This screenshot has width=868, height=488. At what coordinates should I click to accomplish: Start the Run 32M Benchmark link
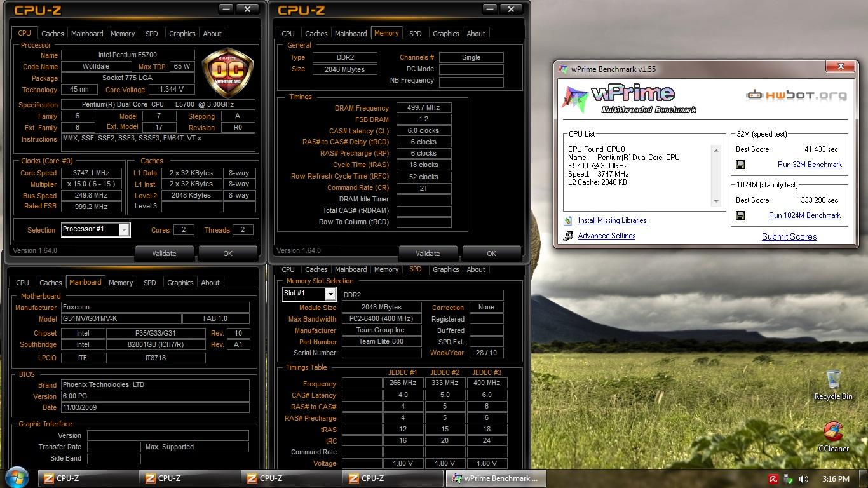click(810, 165)
